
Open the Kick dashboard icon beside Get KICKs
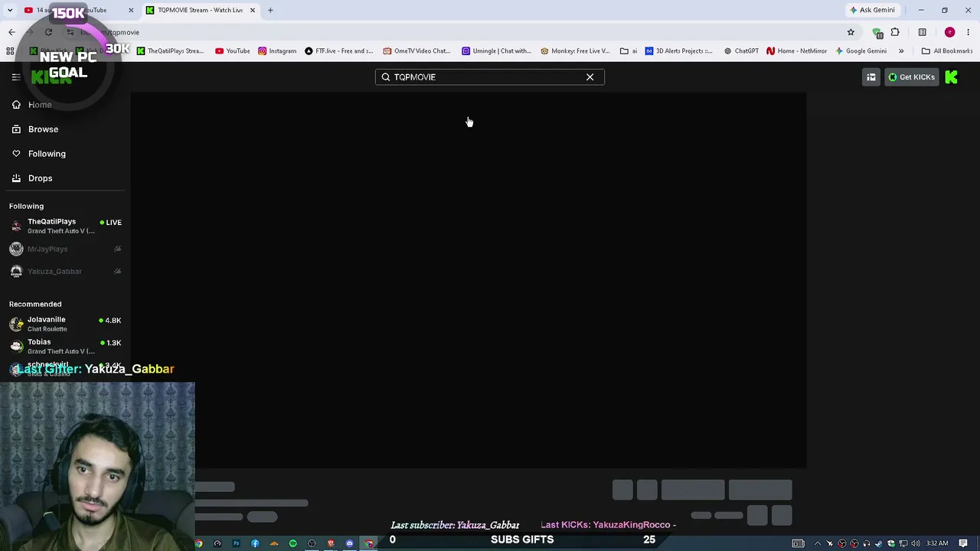pyautogui.click(x=871, y=77)
